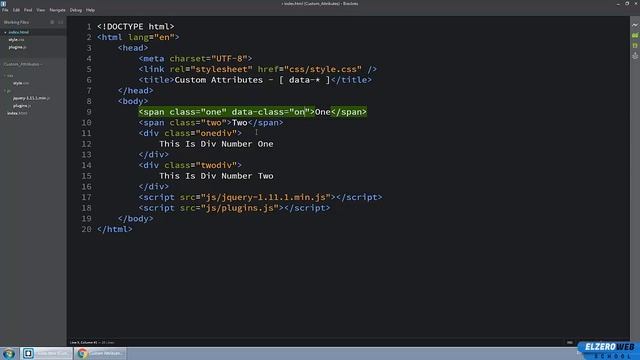
Task: Open the File menu
Action: click(5, 10)
